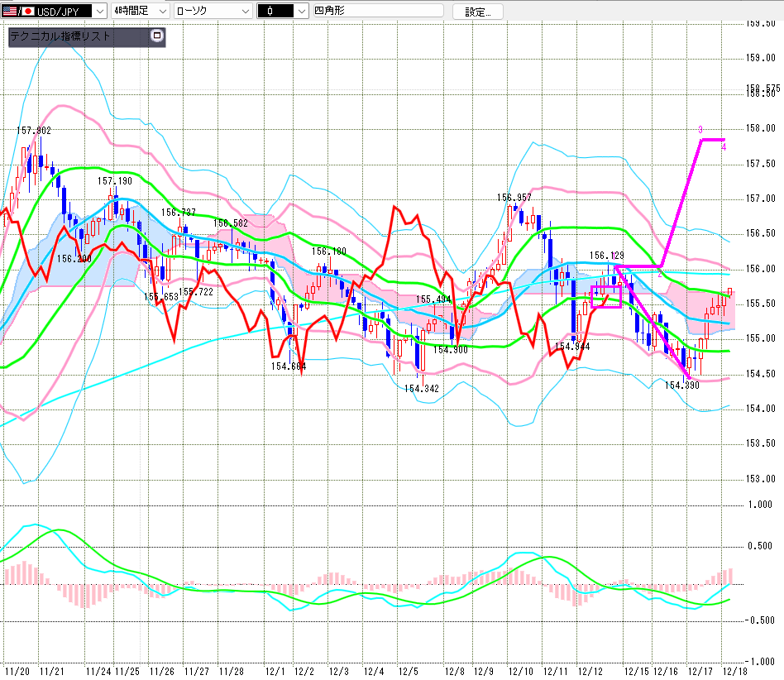Select the 156.957 peak price label

[x=514, y=197]
